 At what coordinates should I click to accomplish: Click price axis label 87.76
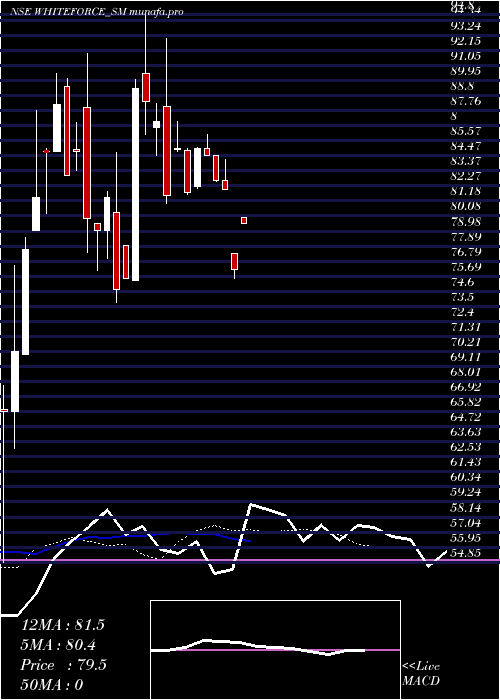[x=465, y=101]
